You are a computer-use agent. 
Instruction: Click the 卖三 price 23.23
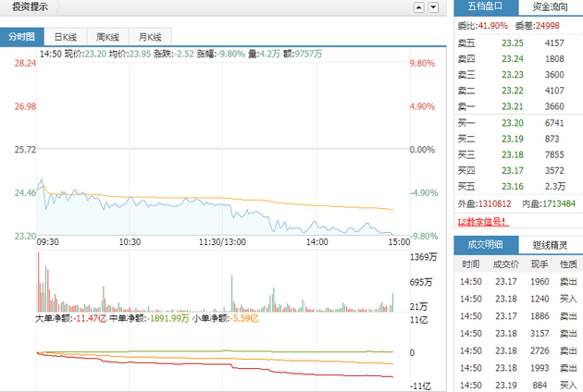(513, 75)
